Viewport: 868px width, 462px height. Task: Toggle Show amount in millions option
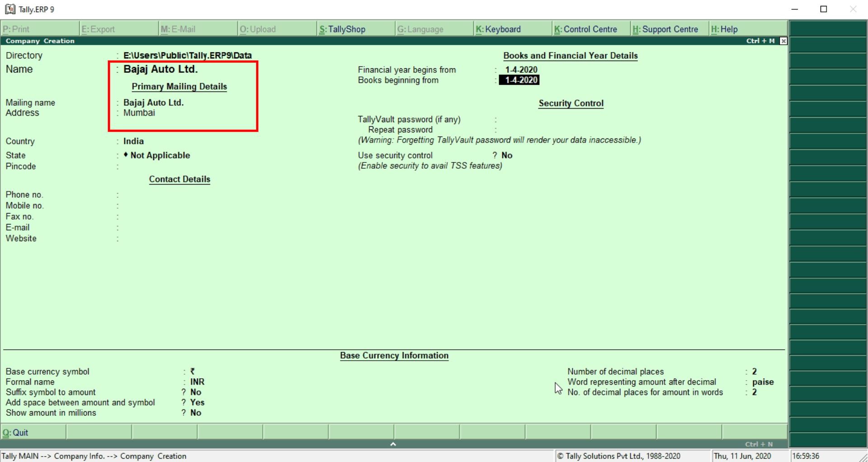click(196, 413)
